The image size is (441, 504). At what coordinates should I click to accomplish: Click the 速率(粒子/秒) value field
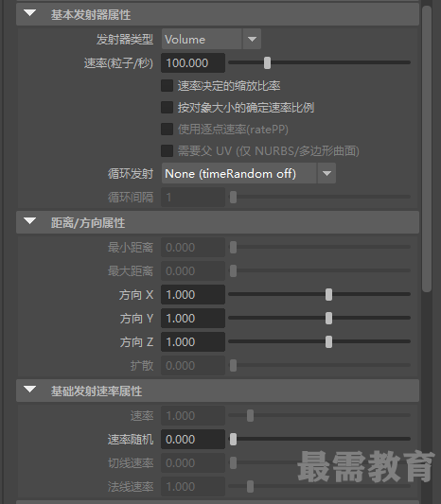[193, 63]
